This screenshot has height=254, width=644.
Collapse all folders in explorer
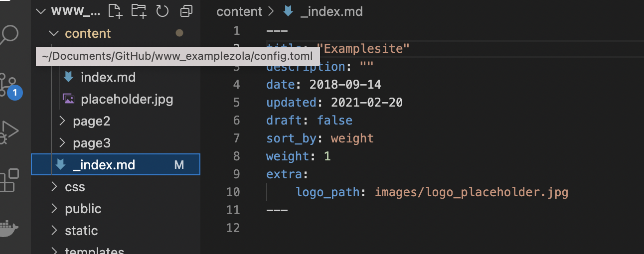tap(186, 11)
